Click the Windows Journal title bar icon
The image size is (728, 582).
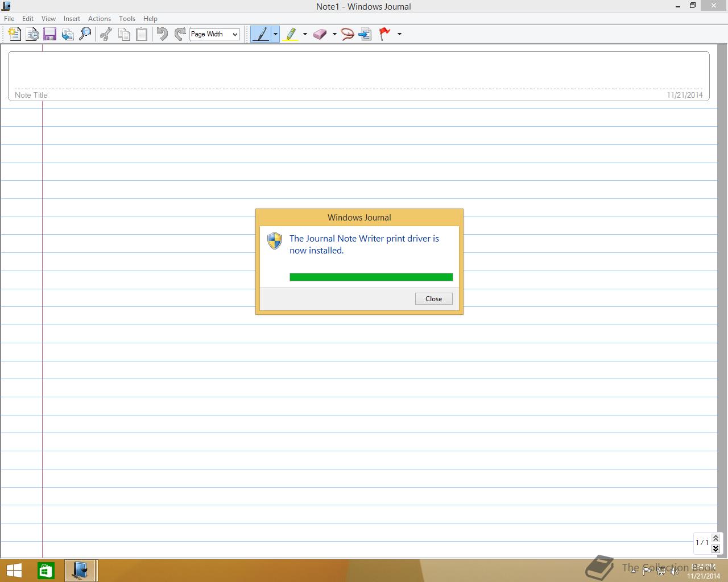click(x=6, y=6)
